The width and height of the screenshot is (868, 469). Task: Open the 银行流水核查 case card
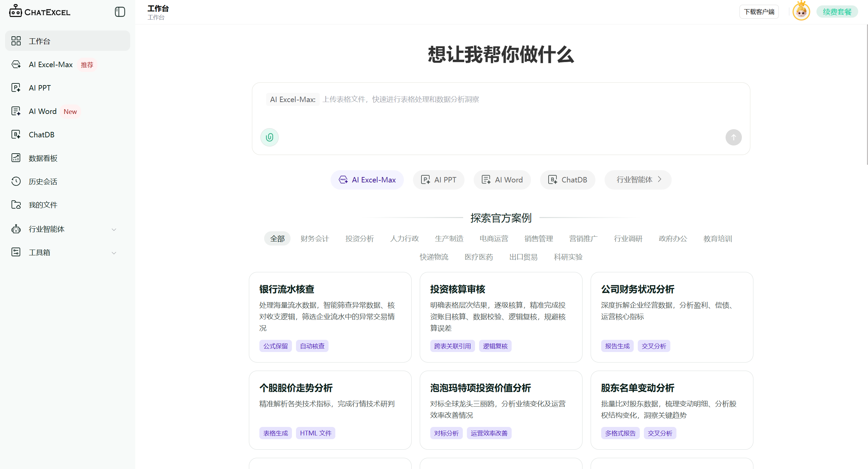pos(330,317)
